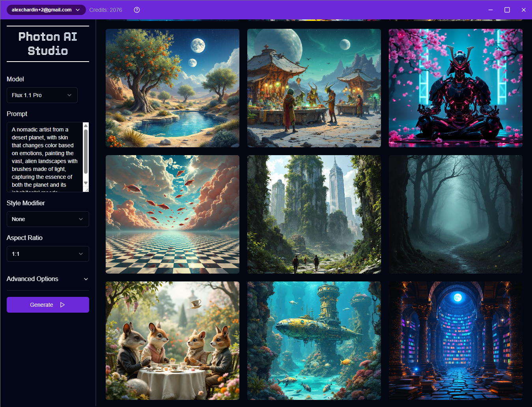Click the prompt scrollbar down arrow
This screenshot has height=407, width=532.
[x=86, y=183]
